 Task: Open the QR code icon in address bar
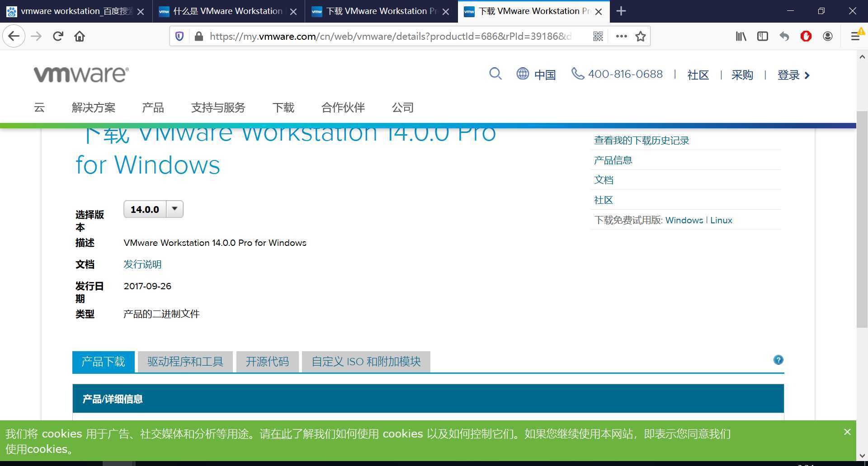(598, 36)
